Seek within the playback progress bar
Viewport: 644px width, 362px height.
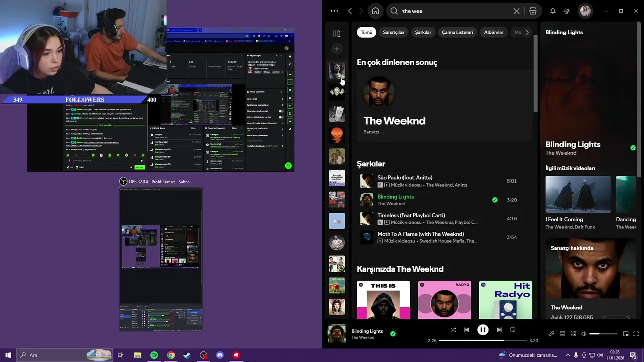(x=484, y=340)
